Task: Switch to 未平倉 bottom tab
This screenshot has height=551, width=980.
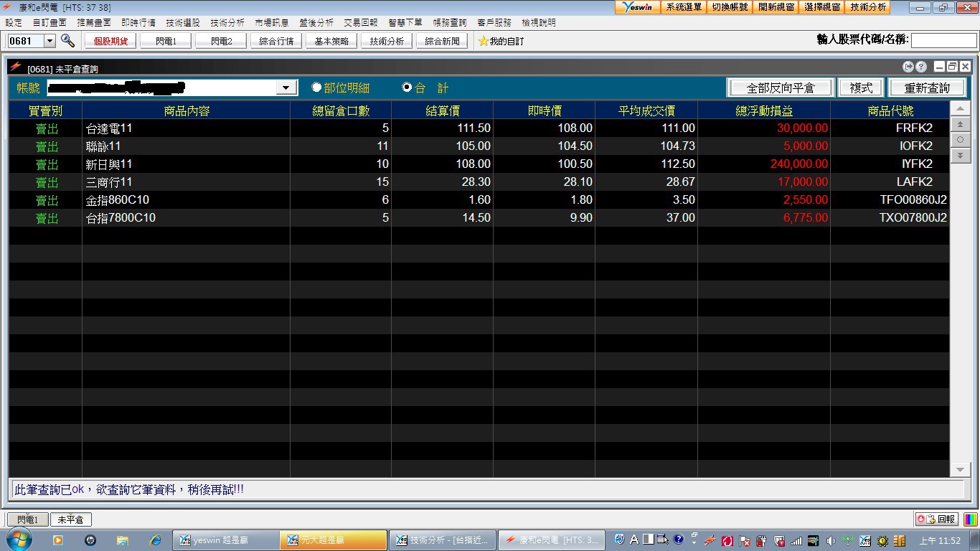Action: tap(70, 519)
